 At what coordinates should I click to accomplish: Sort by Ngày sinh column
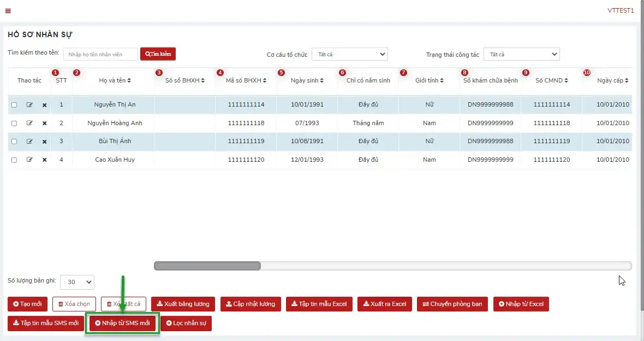click(x=307, y=80)
